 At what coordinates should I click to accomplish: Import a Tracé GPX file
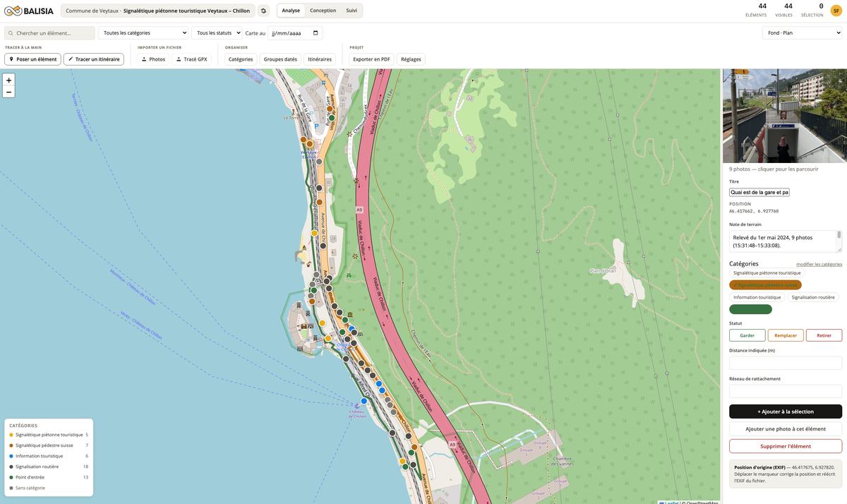pyautogui.click(x=191, y=59)
